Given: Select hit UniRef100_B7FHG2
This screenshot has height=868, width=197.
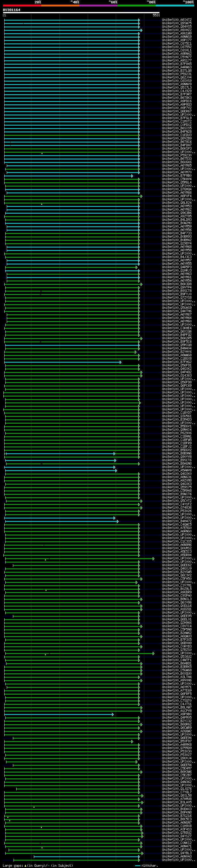Looking at the screenshot, I should pos(177,362).
